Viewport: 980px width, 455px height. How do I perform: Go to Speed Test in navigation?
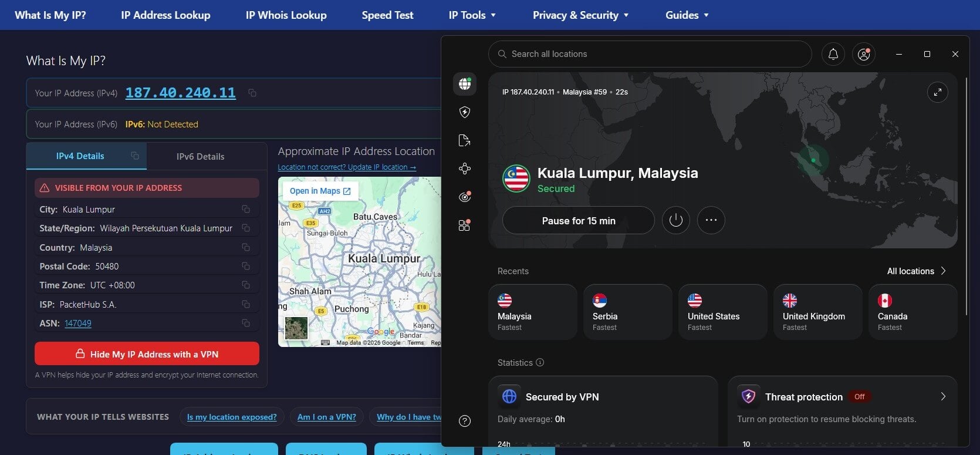(387, 15)
